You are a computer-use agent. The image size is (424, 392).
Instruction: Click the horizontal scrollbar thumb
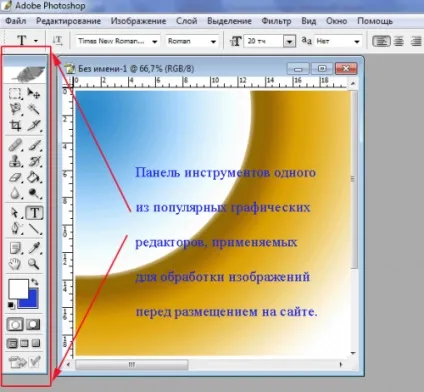pyautogui.click(x=132, y=365)
